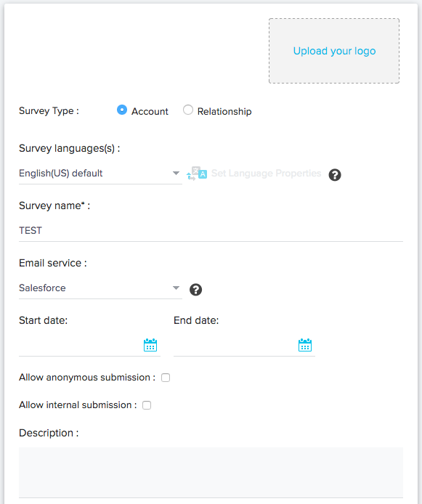Select the Account survey type
This screenshot has height=504, width=422.
click(x=122, y=110)
